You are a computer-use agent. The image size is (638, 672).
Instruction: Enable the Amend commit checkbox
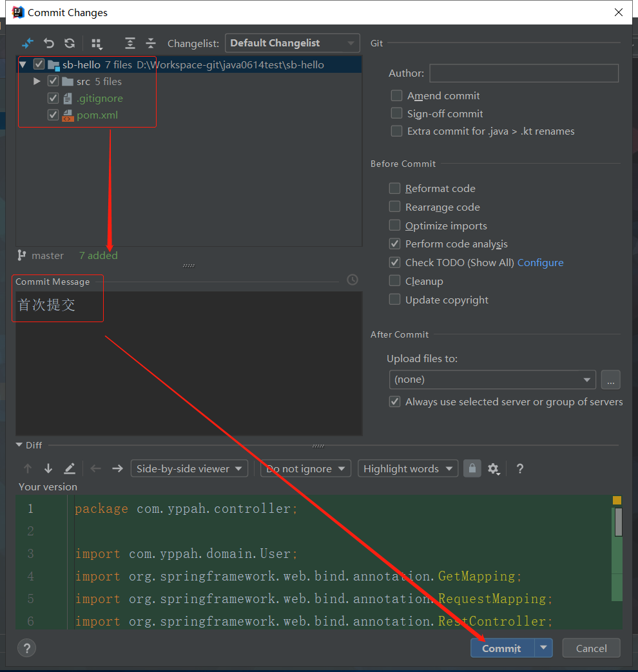point(396,95)
